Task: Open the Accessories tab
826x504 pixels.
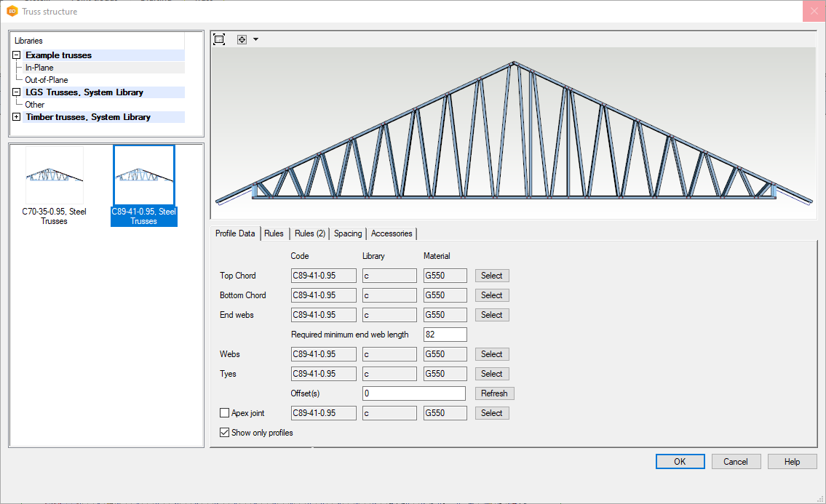Action: [392, 233]
